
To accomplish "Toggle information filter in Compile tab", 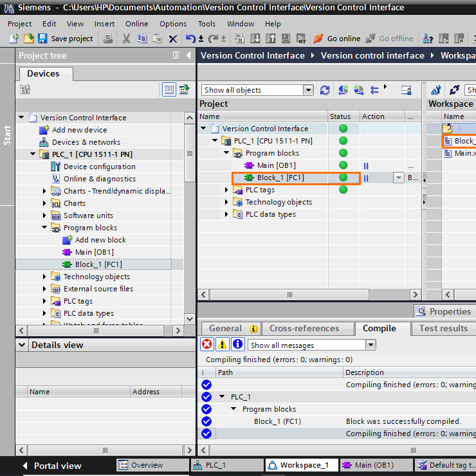I will coord(238,344).
